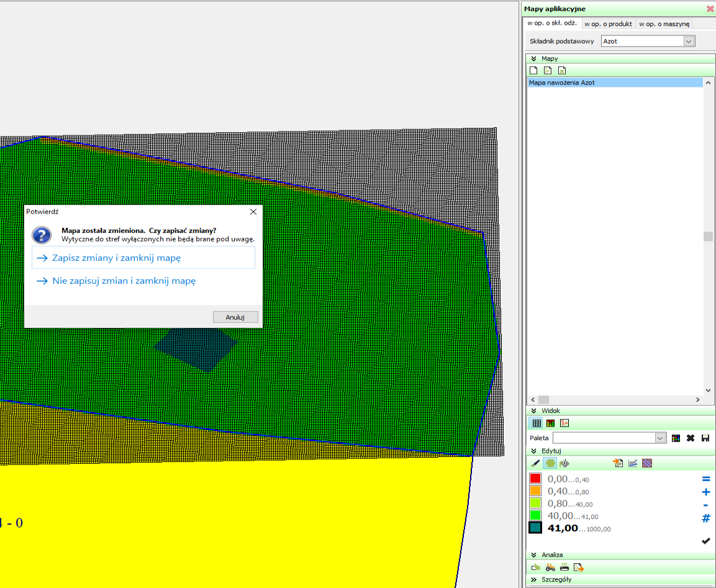Image resolution: width=716 pixels, height=588 pixels.
Task: Switch to 'w op. o maszynę' tab
Action: (x=664, y=24)
